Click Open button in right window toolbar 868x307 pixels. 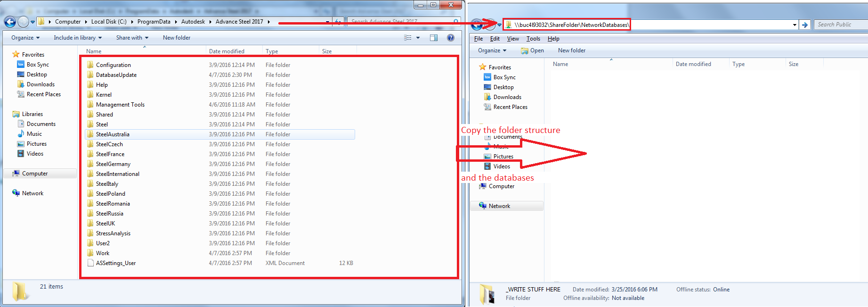(532, 50)
